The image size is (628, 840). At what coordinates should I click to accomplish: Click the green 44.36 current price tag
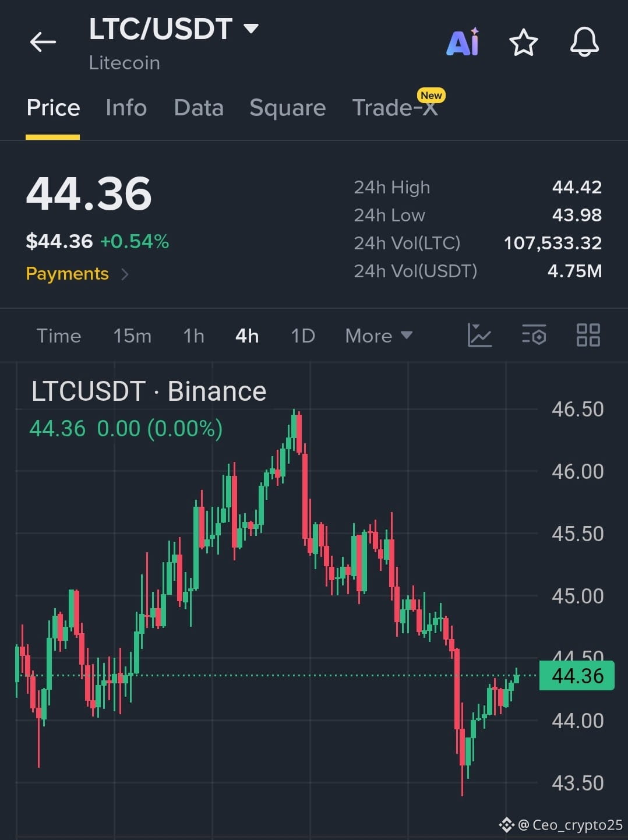coord(577,676)
